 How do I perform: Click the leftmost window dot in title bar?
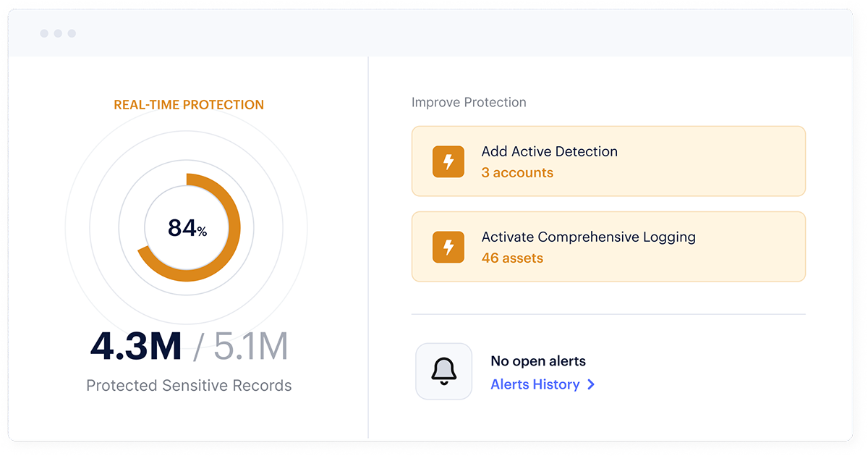pyautogui.click(x=44, y=33)
